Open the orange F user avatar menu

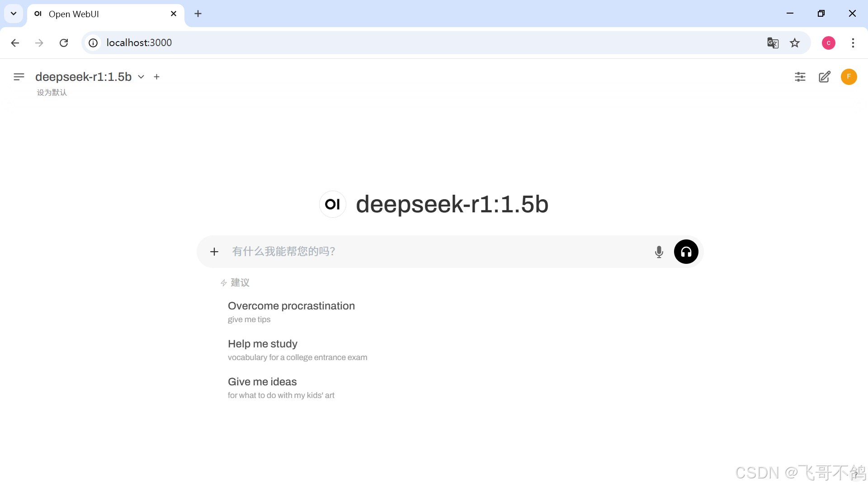[849, 77]
